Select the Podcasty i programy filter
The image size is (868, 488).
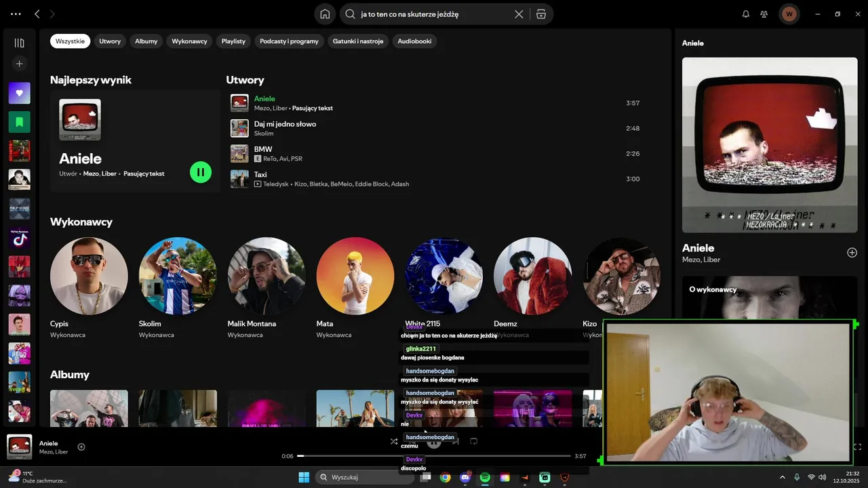coord(289,41)
